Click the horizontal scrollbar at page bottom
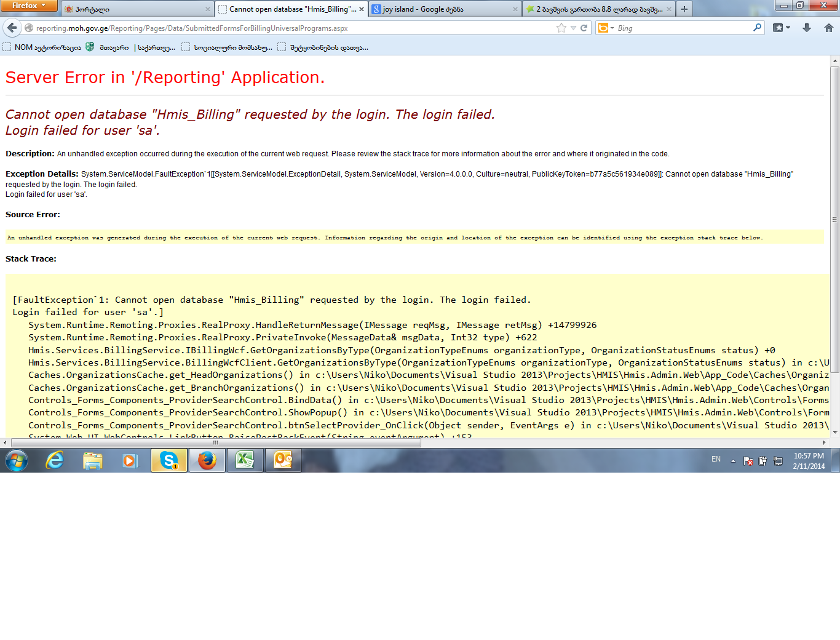Viewport: 840px width, 640px height. tap(215, 442)
